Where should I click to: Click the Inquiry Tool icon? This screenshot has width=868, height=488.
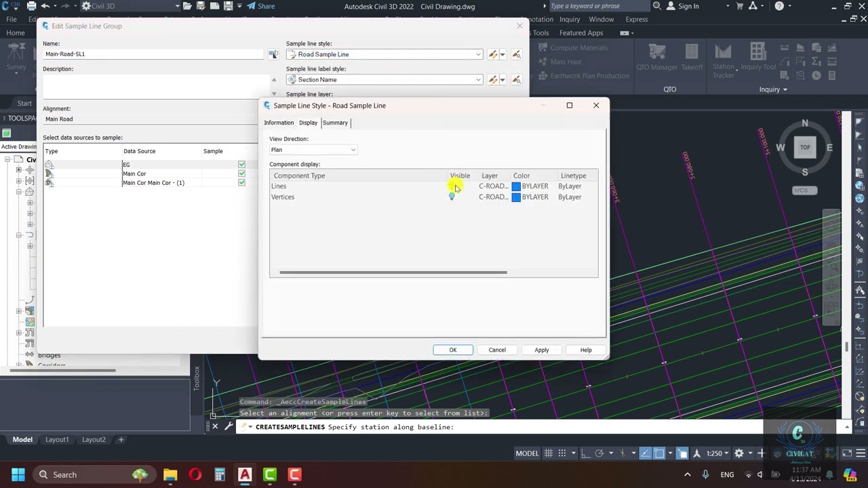click(x=758, y=57)
